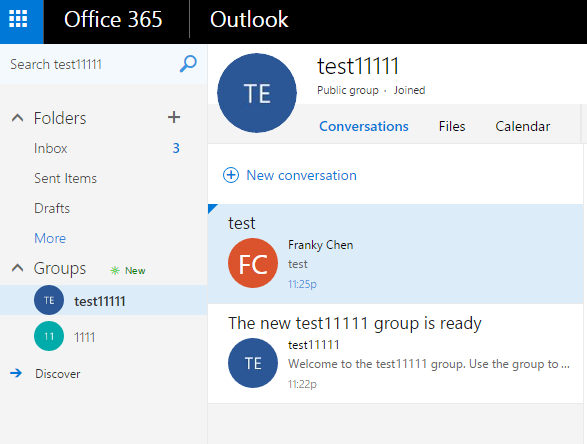
Task: Collapse the Folders section
Action: (18, 118)
